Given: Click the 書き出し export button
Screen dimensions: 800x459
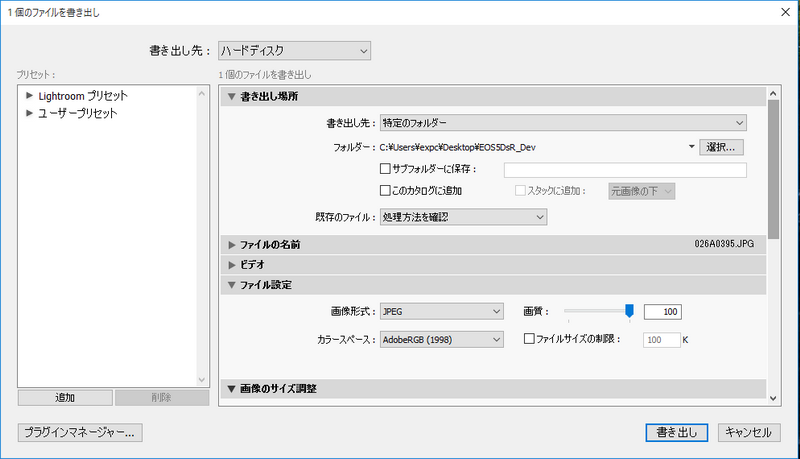Looking at the screenshot, I should coord(677,432).
